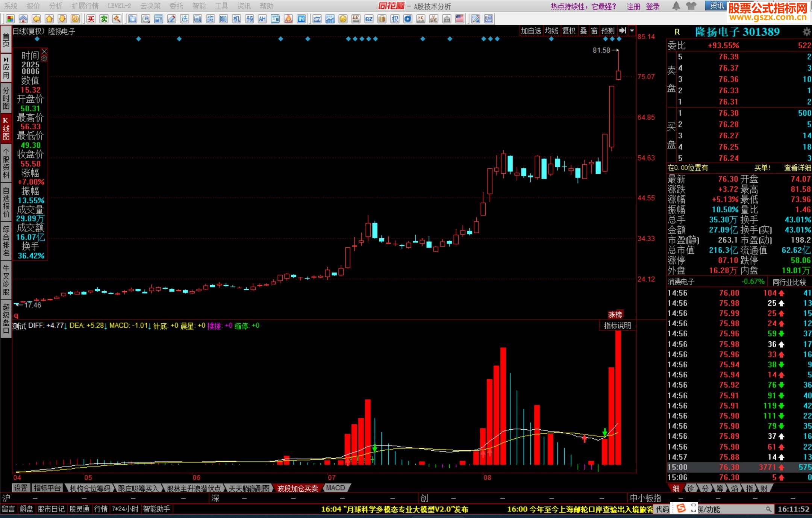
Task: Open the 扩展行情 menu
Action: [x=85, y=6]
